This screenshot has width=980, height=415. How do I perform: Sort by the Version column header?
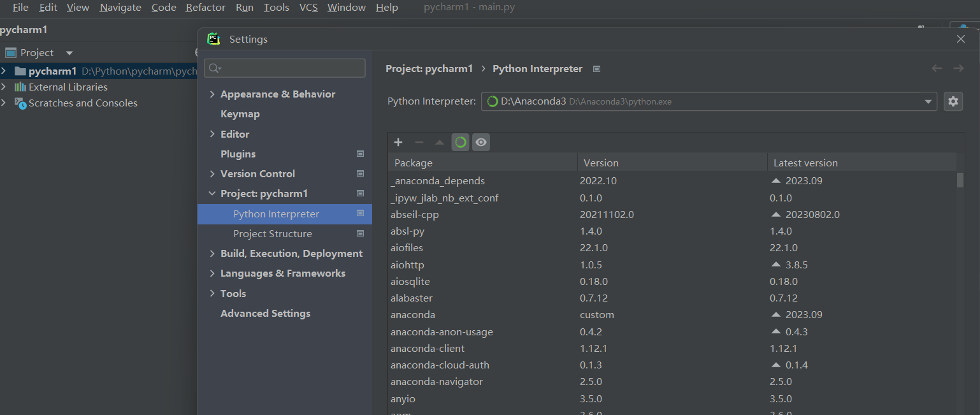[x=672, y=163]
